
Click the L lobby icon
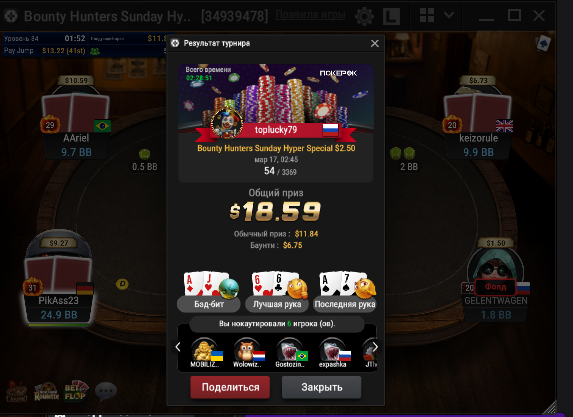(x=391, y=16)
